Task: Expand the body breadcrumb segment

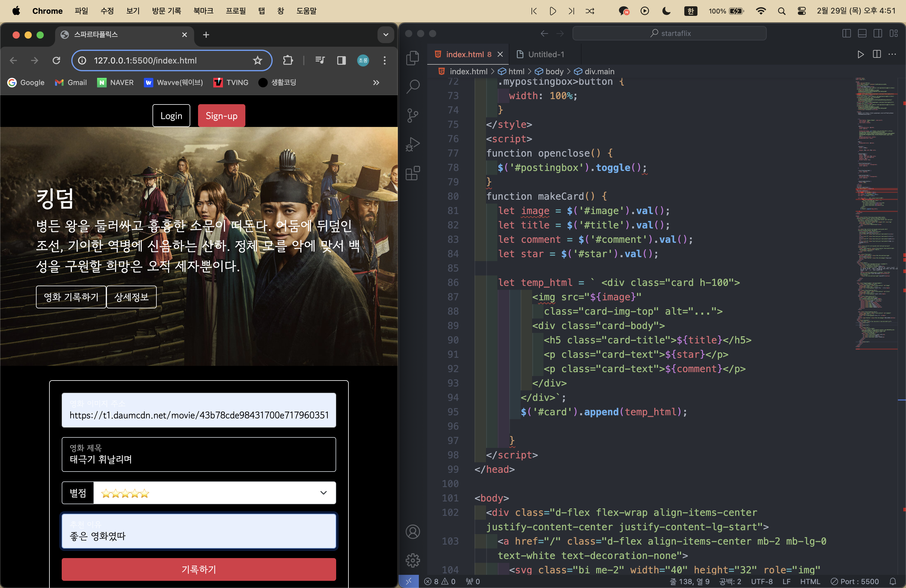Action: point(549,72)
